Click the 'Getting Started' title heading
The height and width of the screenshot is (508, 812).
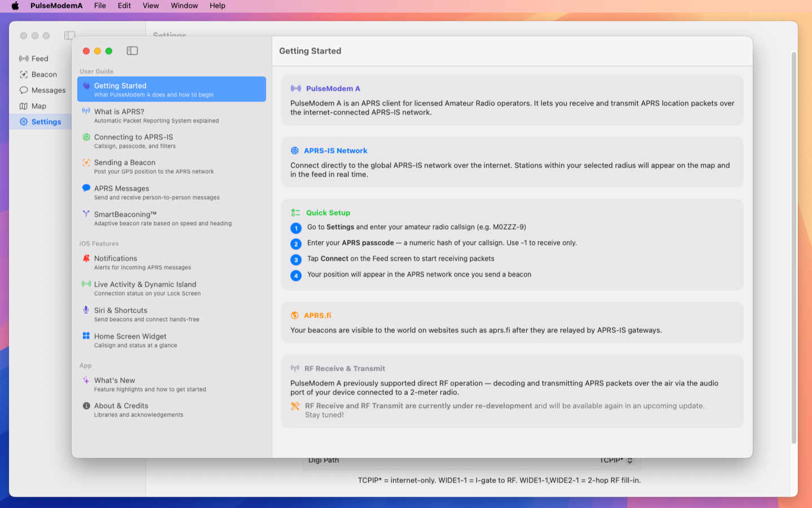(x=310, y=51)
